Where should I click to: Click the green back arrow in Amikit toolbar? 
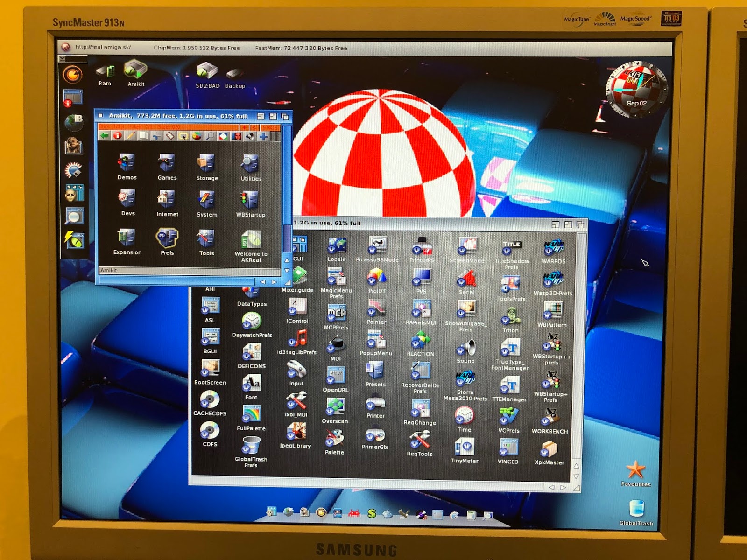point(105,136)
